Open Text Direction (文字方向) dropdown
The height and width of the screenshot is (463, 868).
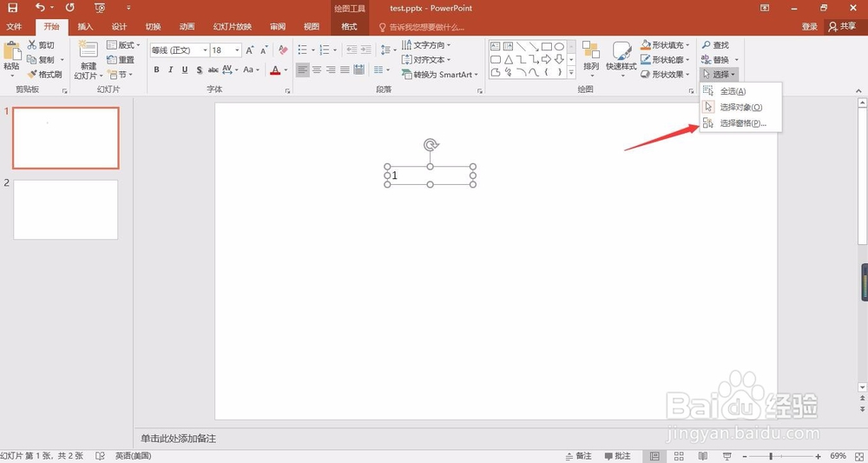coord(426,45)
